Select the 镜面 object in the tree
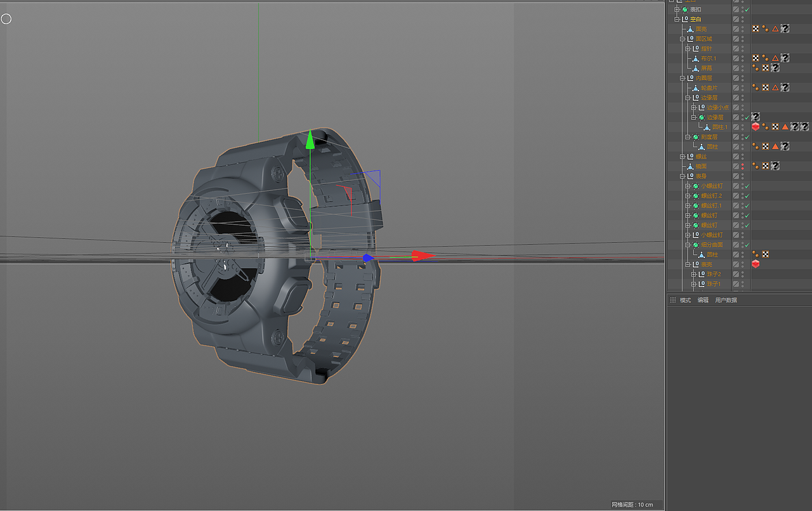This screenshot has width=812, height=511. pyautogui.click(x=701, y=166)
